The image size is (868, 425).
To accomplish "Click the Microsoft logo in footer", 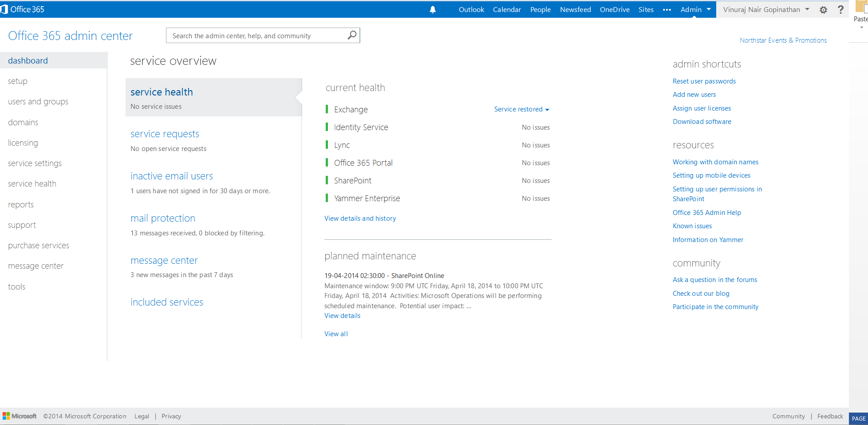I will coord(20,416).
